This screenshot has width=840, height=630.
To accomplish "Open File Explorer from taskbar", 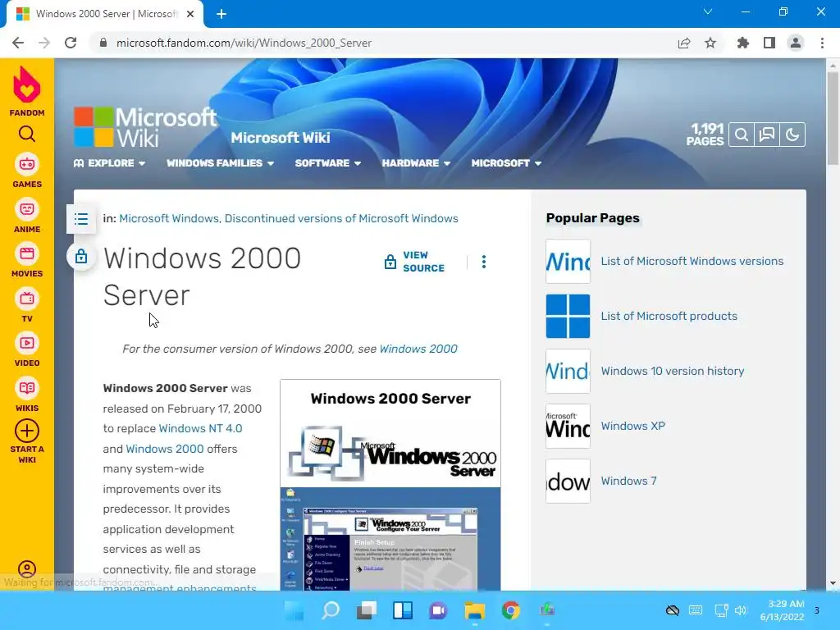I will [475, 610].
